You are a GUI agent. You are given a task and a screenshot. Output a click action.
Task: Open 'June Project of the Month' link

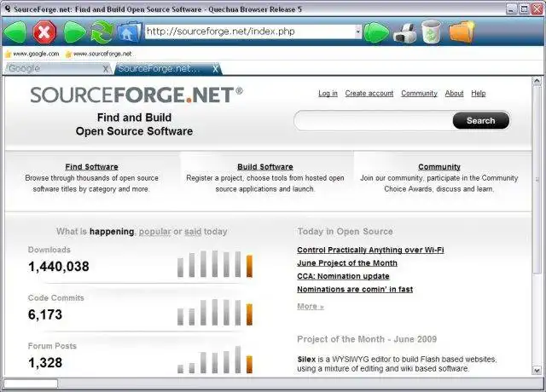[347, 263]
